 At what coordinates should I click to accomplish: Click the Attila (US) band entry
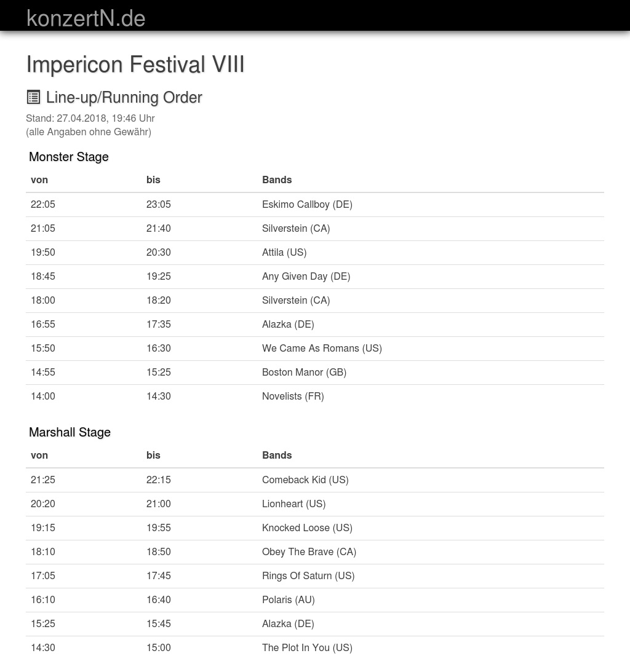[284, 252]
